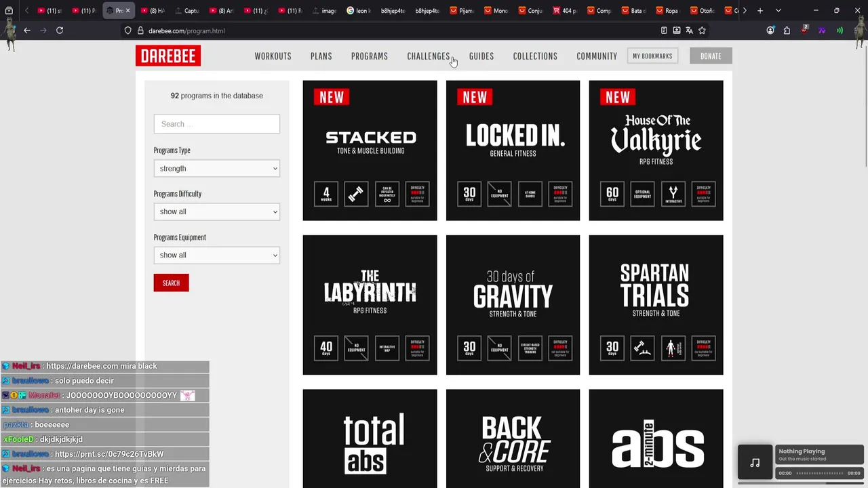This screenshot has width=868, height=488.
Task: Open the House of the Valkyrie card
Action: pyautogui.click(x=656, y=150)
